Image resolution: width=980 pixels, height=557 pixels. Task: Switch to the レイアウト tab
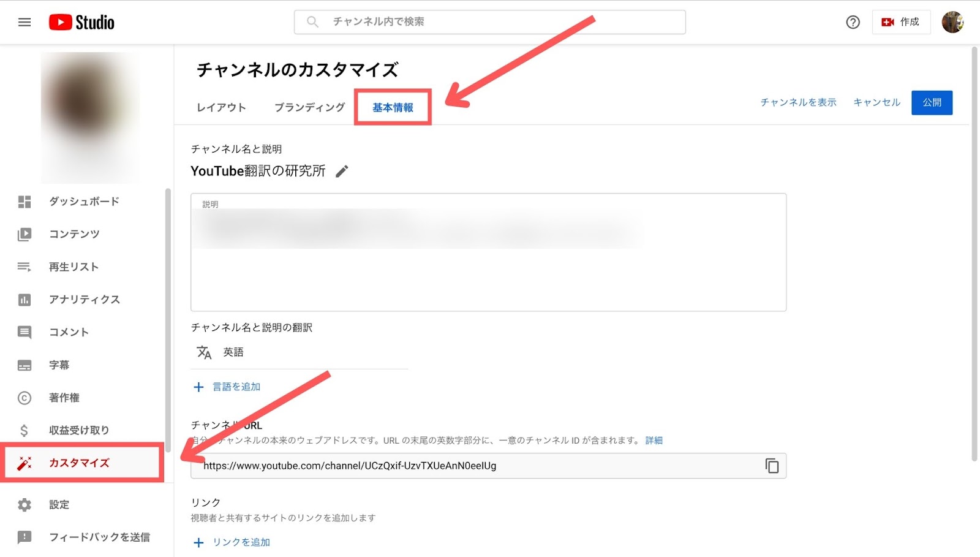pos(221,107)
